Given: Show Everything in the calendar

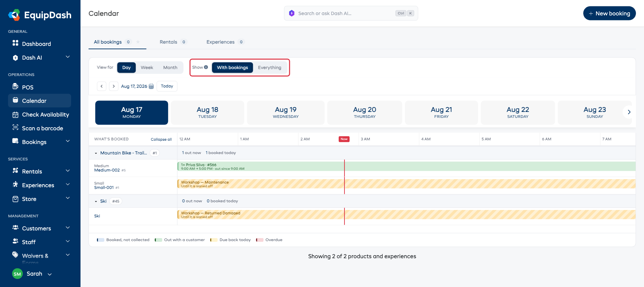Looking at the screenshot, I should (270, 68).
